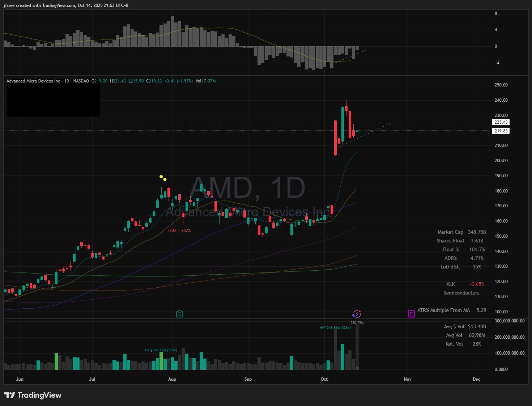Screen dimensions: 532x406
Task: Click the 'HVY 248.86M (326%)' volume label
Action: pos(335,328)
